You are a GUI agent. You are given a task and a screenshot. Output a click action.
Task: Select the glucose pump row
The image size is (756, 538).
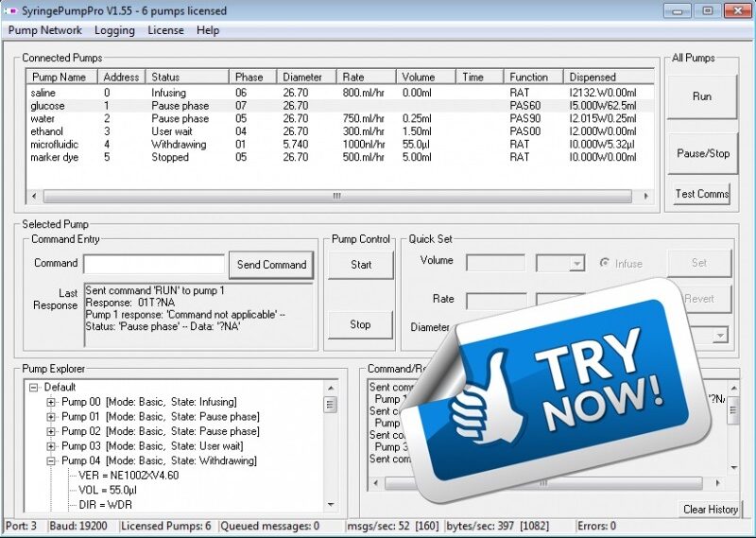[339, 106]
